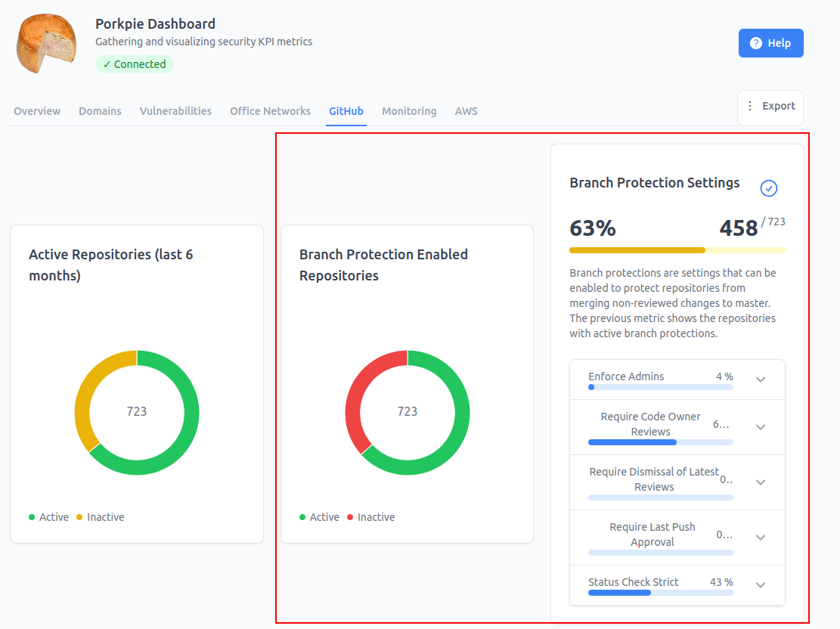Toggle green Active legend in Active Repositories chart
Screen dimensions: 840x629
pyautogui.click(x=48, y=517)
